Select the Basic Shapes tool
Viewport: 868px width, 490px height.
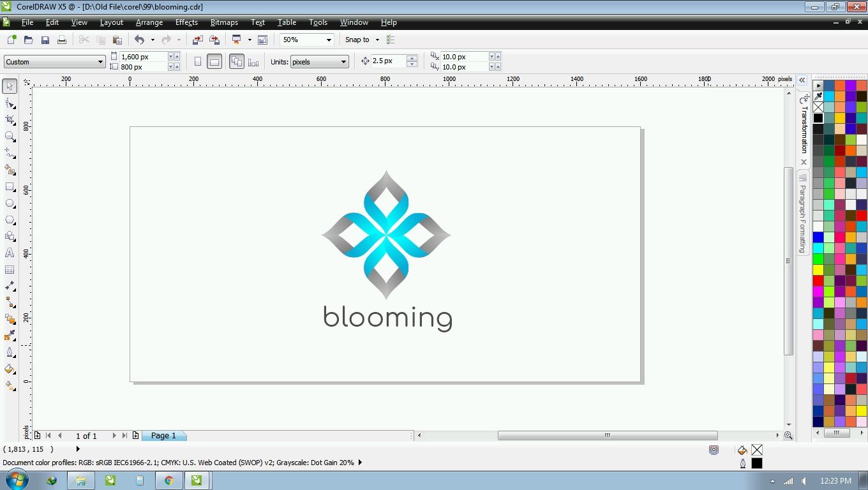coord(10,237)
